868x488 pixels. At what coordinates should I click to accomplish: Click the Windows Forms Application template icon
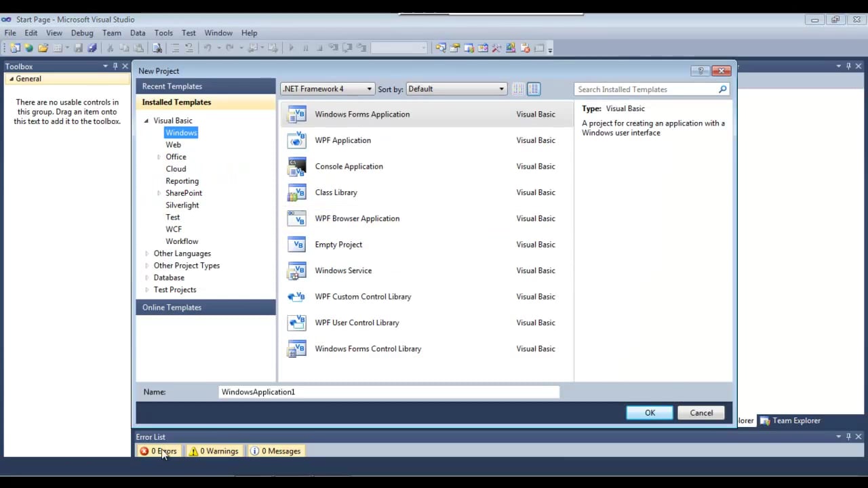click(x=296, y=115)
